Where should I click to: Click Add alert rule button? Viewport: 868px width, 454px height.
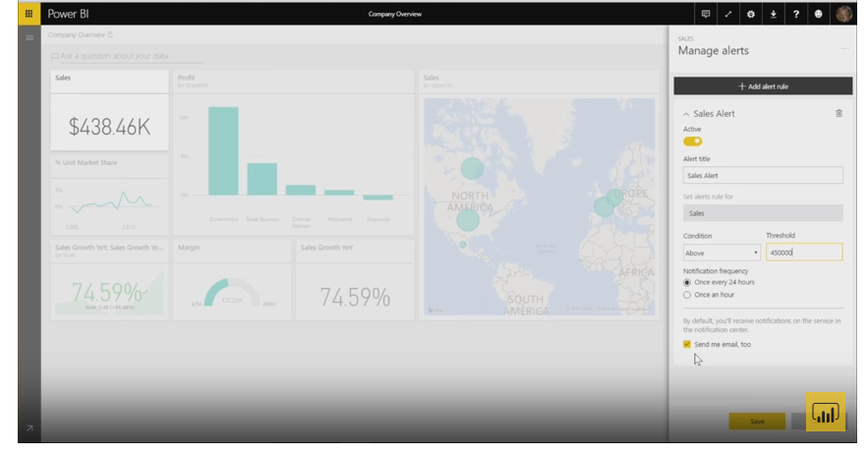(763, 86)
